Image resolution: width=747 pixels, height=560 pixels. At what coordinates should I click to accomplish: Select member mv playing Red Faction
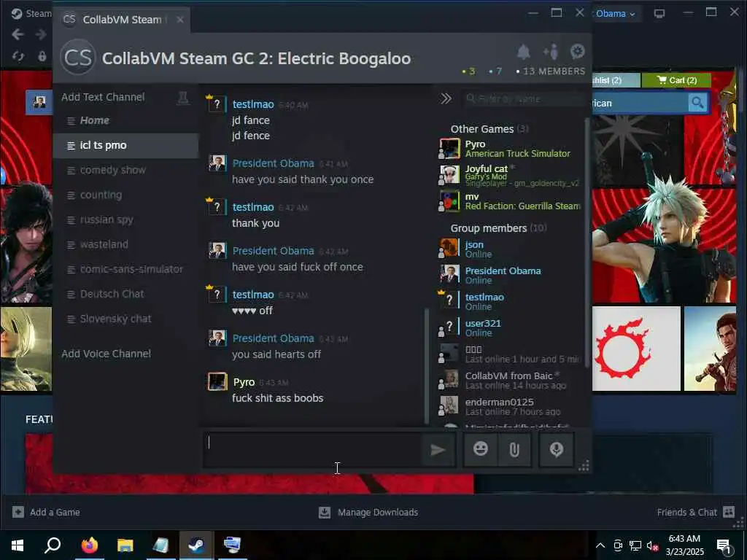(510, 201)
